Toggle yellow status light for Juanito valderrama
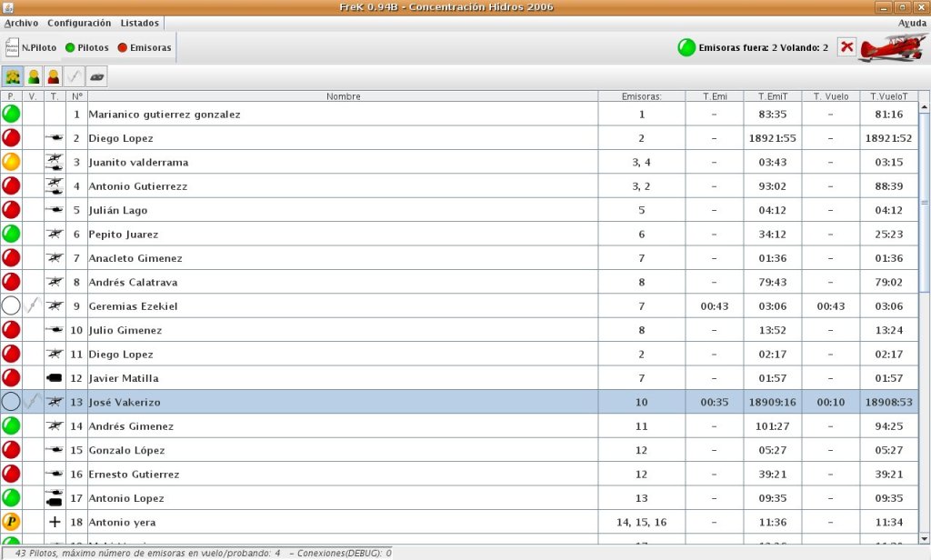Viewport: 931px width, 560px height. tap(11, 163)
